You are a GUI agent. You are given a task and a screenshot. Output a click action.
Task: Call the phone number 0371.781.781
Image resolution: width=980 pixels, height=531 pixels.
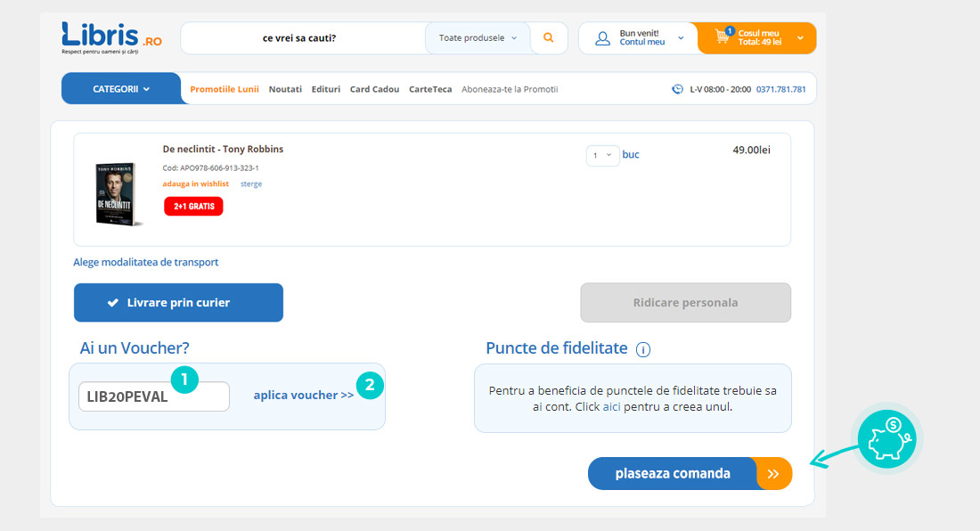click(x=780, y=89)
